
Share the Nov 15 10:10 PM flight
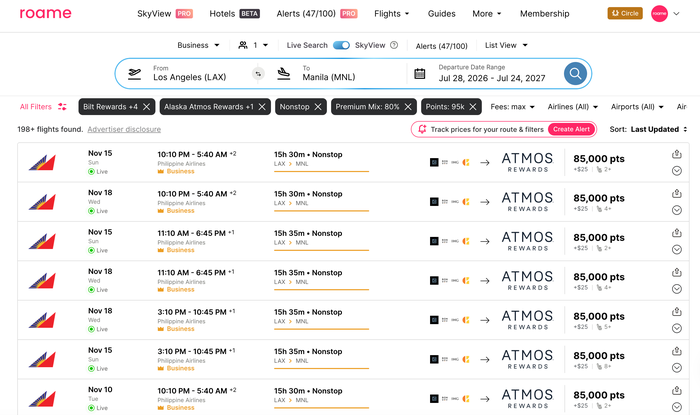click(677, 154)
